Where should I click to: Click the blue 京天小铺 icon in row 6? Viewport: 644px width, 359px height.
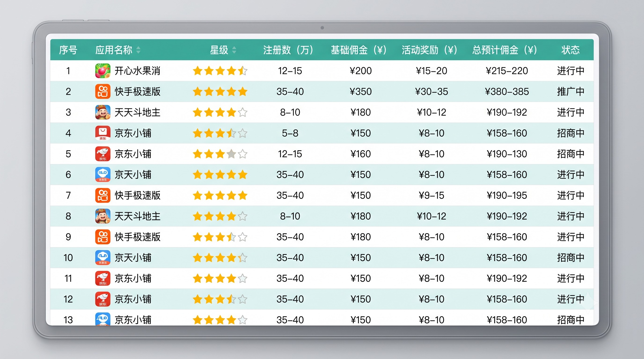pos(103,175)
